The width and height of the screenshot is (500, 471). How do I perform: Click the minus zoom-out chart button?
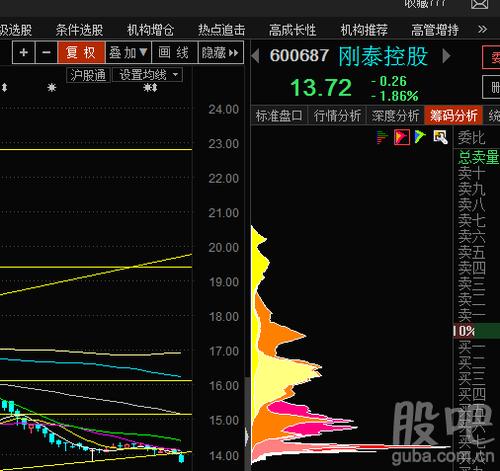tap(46, 52)
